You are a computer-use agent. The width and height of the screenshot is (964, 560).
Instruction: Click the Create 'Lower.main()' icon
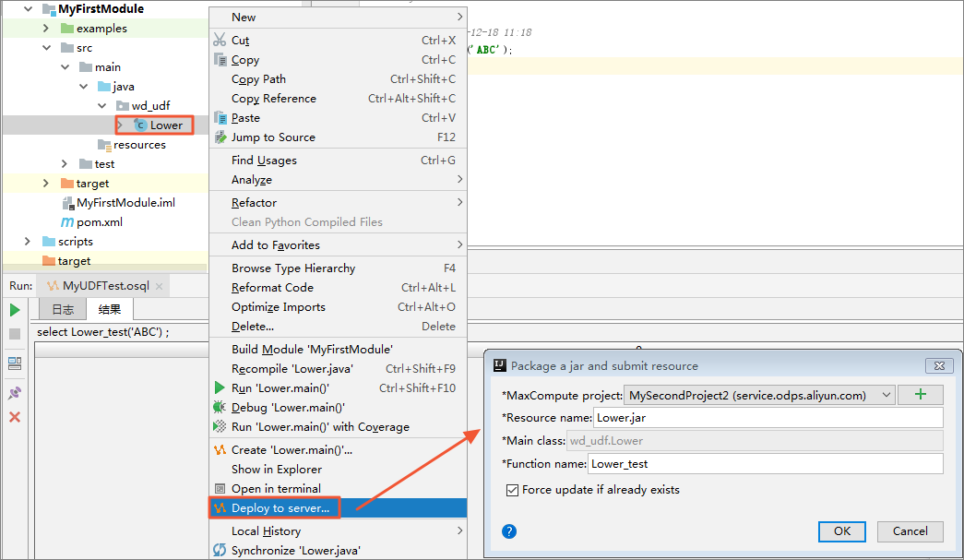tap(220, 450)
